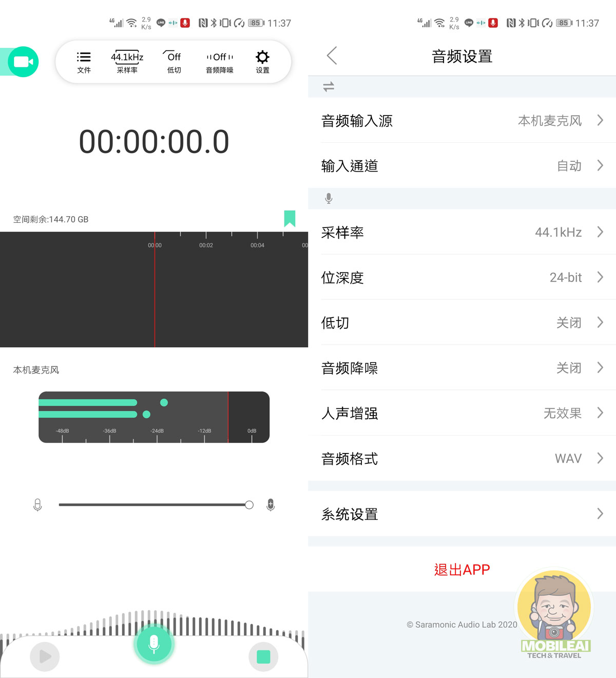Viewport: 616px width, 678px height.
Task: Expand 人声增强 chevron
Action: click(x=600, y=413)
